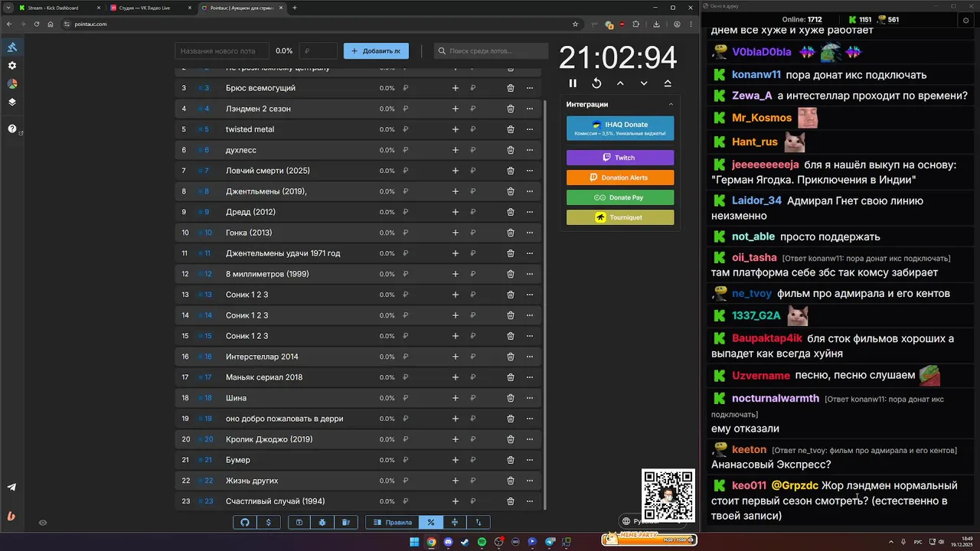Open more options for духлесс row
Image resolution: width=980 pixels, height=551 pixels.
click(x=529, y=150)
